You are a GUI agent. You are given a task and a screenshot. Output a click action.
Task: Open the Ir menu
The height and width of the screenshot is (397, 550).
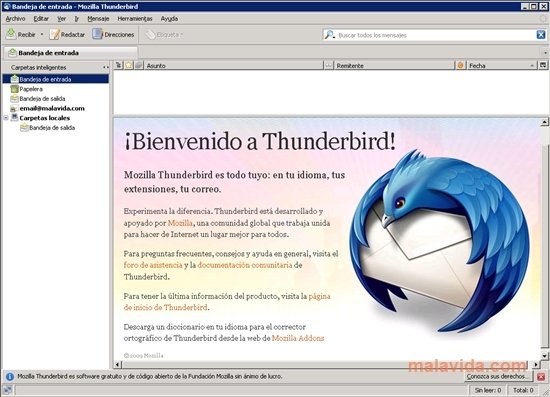(x=76, y=19)
